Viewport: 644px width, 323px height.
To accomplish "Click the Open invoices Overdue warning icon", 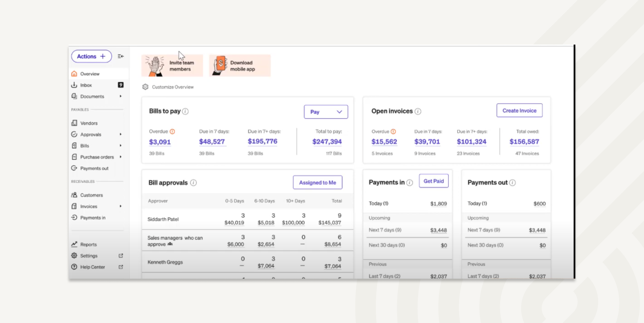I will pyautogui.click(x=393, y=131).
